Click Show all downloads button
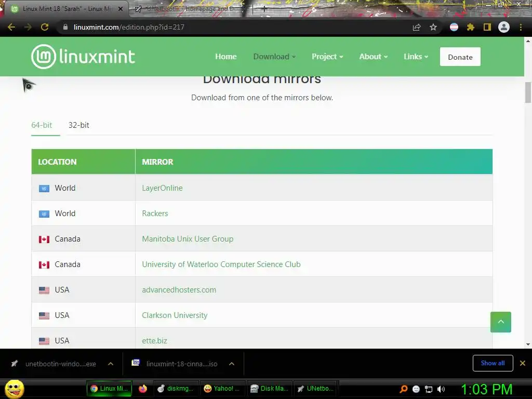This screenshot has height=399, width=532. pos(493,363)
